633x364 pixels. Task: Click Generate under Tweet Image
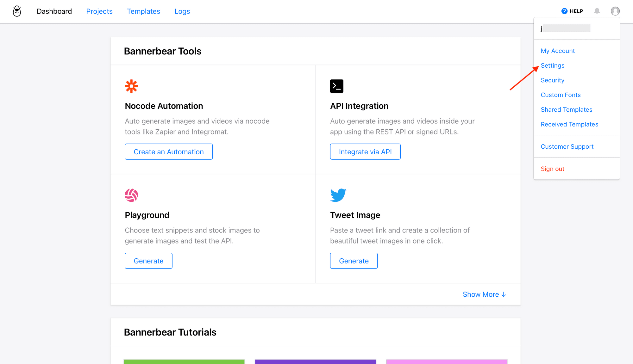pos(354,261)
